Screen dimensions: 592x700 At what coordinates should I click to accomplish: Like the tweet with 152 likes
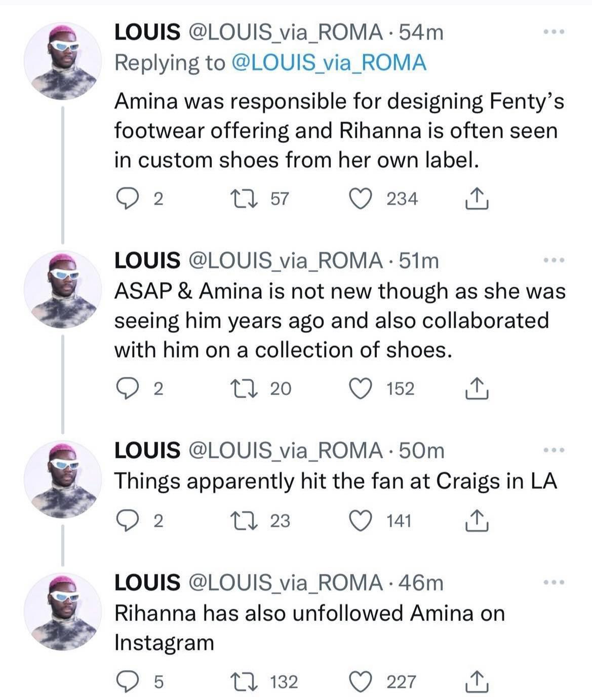coord(361,388)
